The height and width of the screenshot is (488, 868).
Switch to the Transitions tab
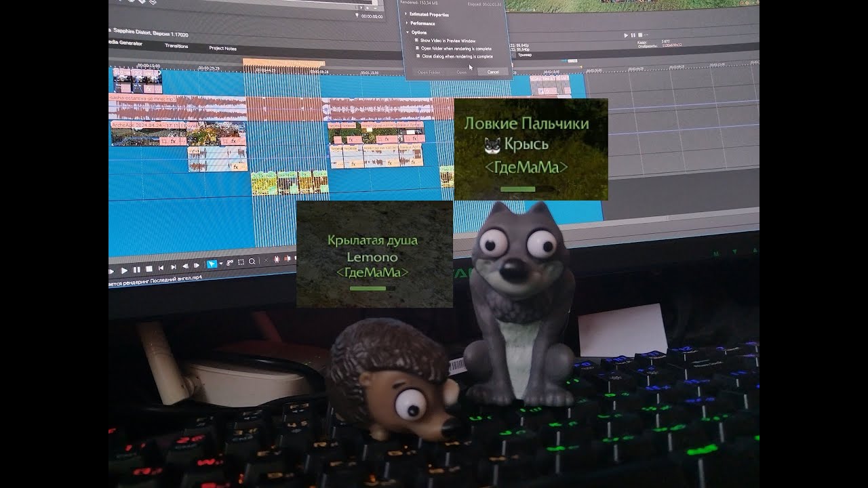tap(176, 46)
